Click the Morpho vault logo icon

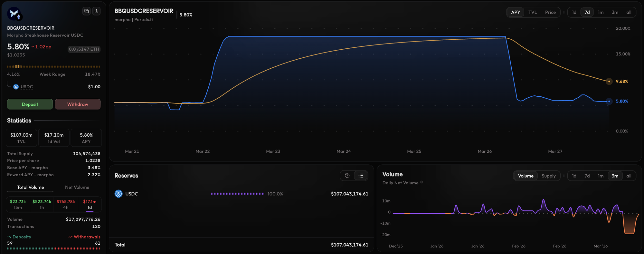point(14,14)
